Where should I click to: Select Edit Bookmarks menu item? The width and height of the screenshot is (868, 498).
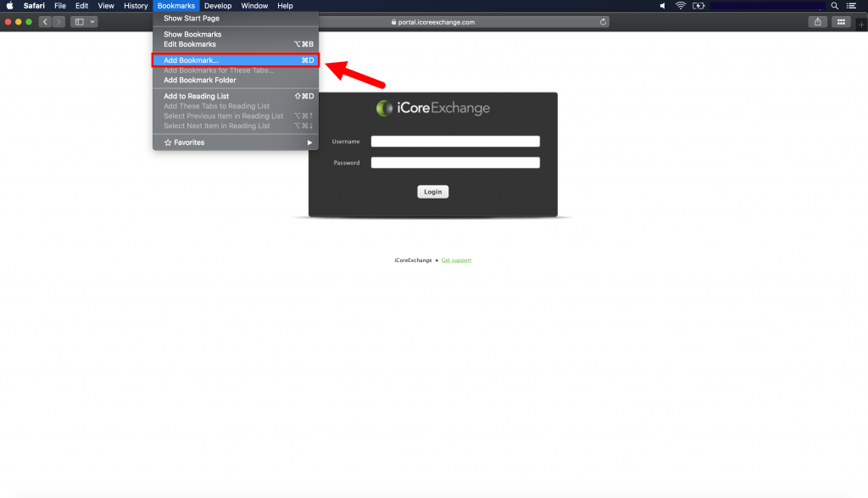(236, 44)
